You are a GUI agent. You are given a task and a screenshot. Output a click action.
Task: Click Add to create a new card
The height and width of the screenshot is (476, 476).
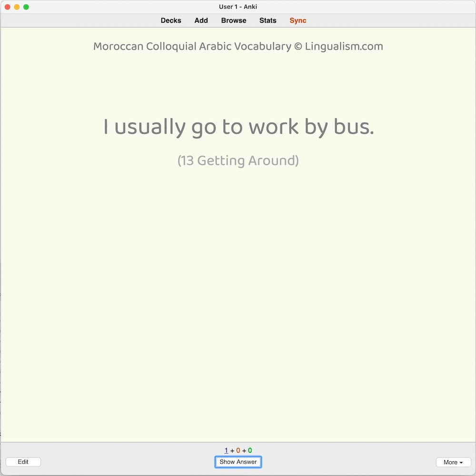[201, 20]
